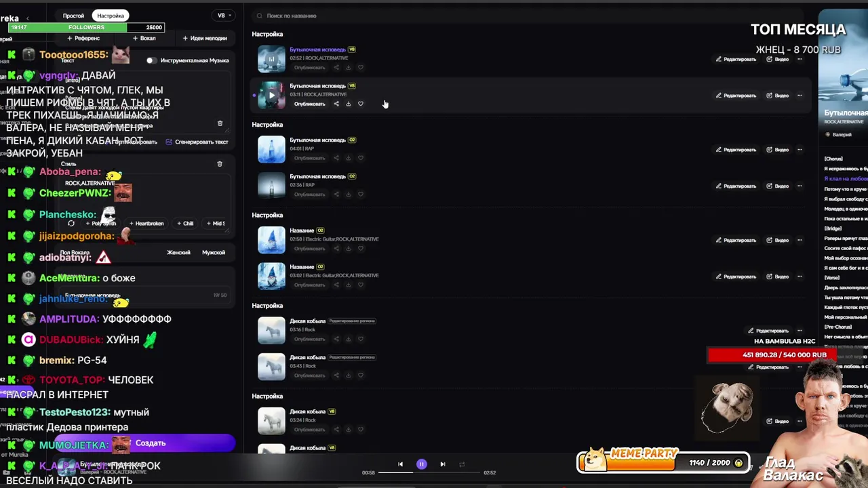
Task: Skip to the next track
Action: coord(443,464)
